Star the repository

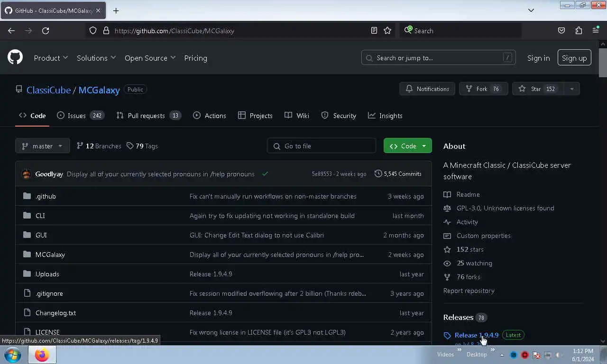(538, 89)
